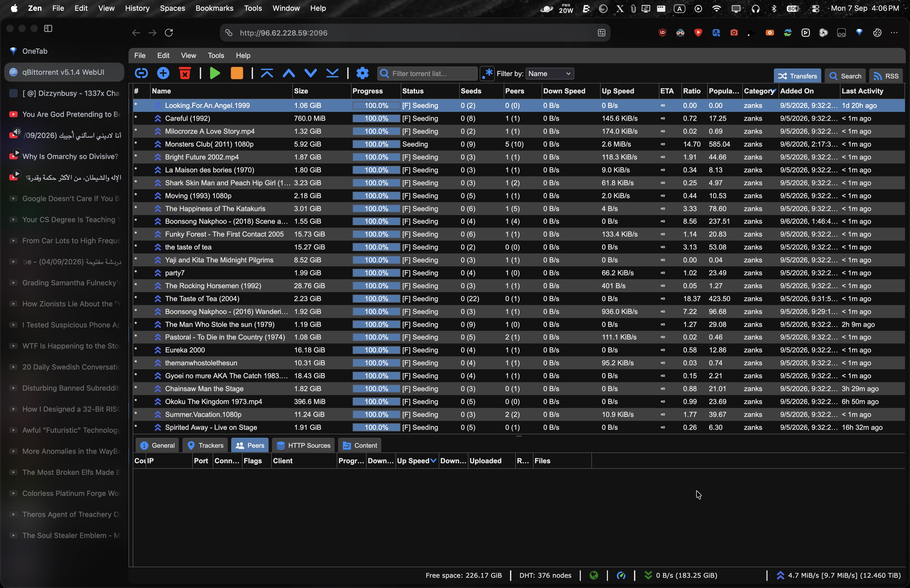910x588 pixels.
Task: Open the RSS button
Action: click(886, 76)
